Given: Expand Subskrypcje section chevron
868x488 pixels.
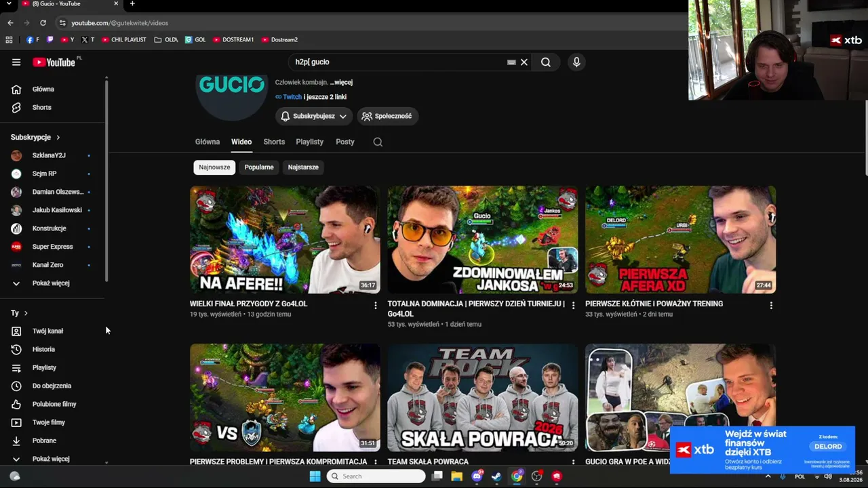Looking at the screenshot, I should (58, 138).
